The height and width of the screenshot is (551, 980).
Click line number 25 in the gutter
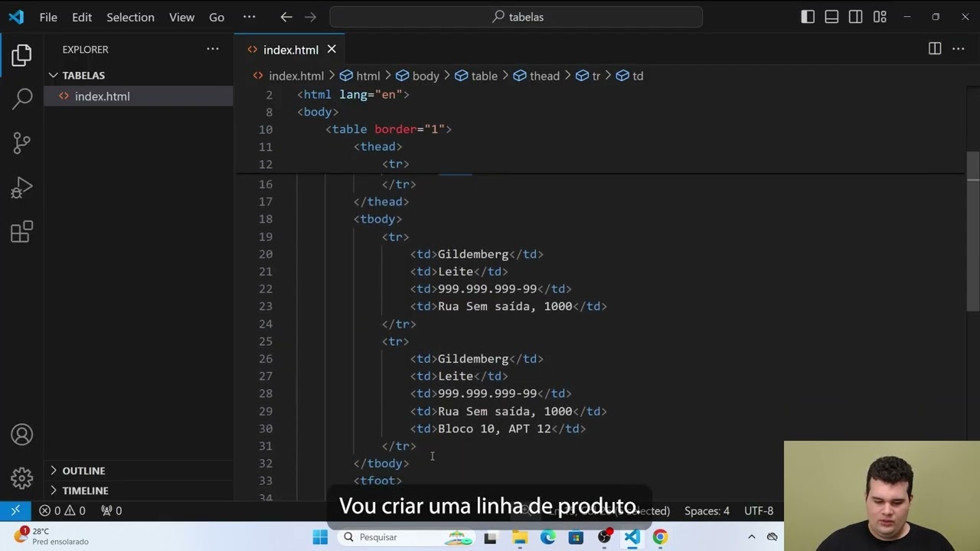click(265, 341)
